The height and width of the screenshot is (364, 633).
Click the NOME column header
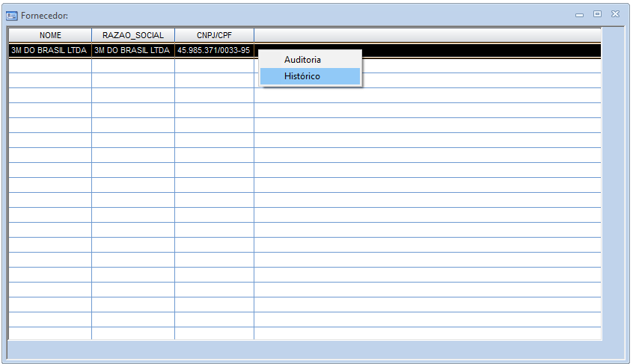50,35
